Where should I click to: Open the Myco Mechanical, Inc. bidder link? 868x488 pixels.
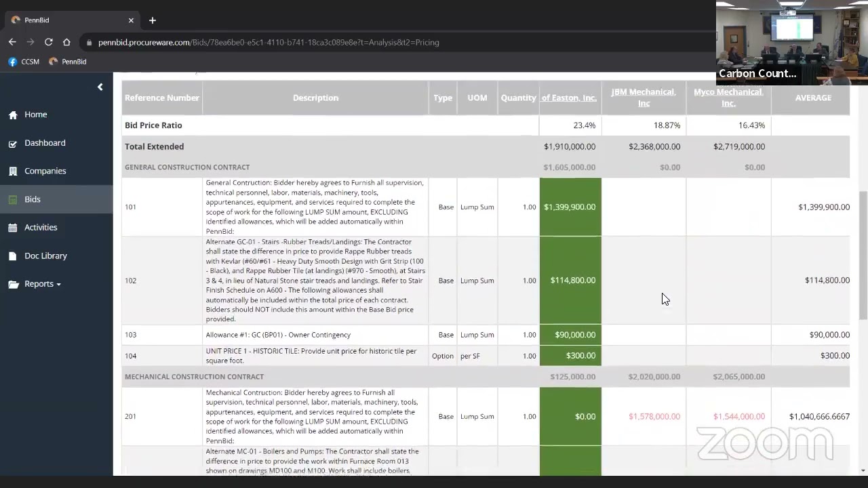(728, 98)
